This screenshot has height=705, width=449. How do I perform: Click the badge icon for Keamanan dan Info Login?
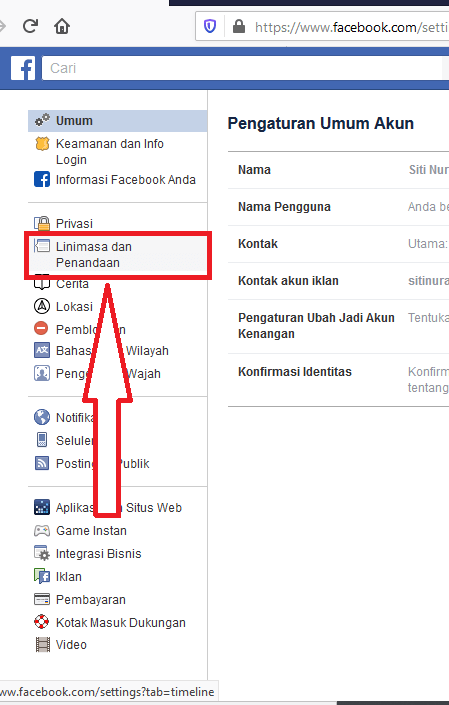coord(42,144)
